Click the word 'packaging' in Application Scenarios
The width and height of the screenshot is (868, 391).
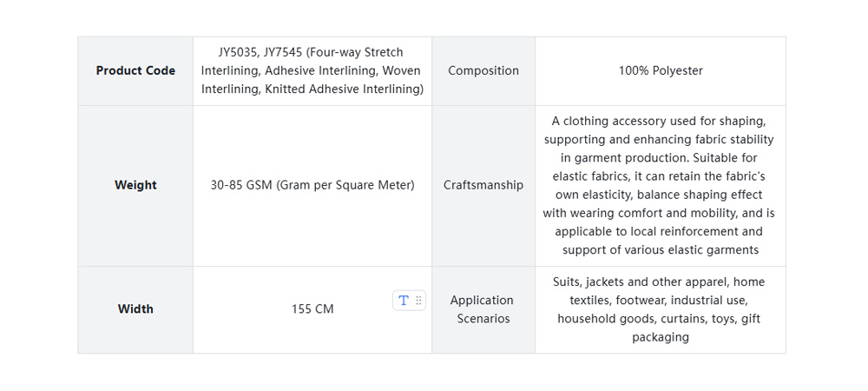(661, 337)
